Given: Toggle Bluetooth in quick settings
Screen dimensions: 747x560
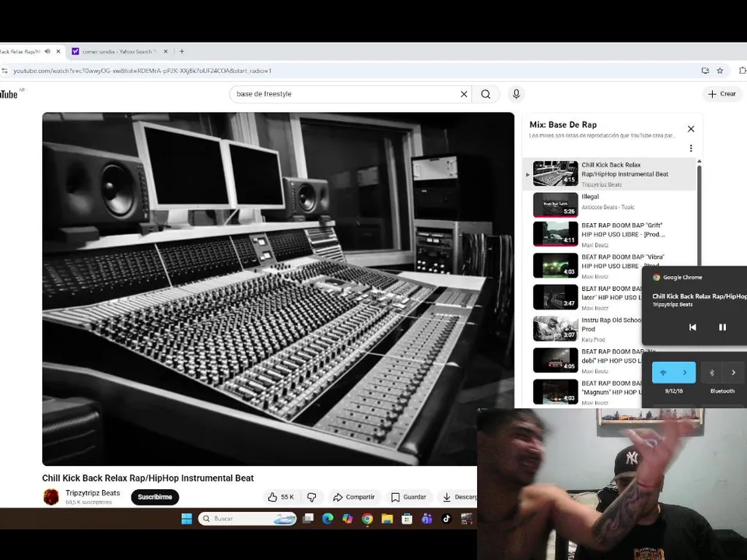Looking at the screenshot, I should [x=712, y=373].
